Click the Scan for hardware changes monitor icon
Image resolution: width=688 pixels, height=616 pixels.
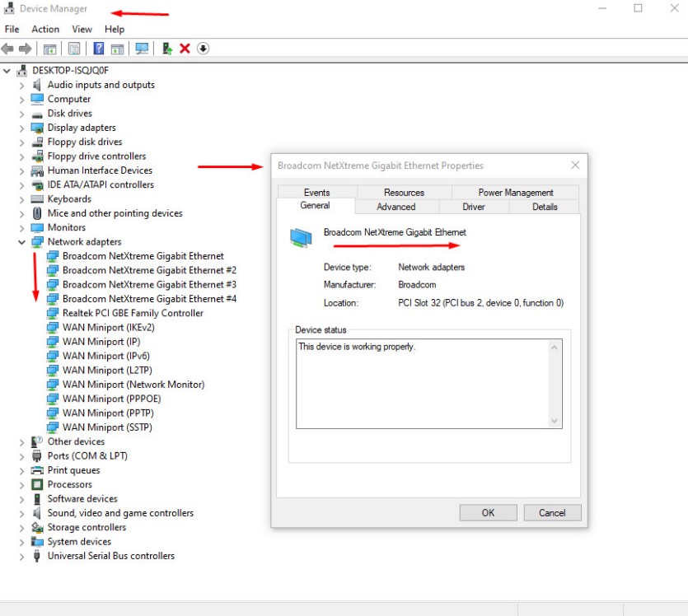point(142,49)
